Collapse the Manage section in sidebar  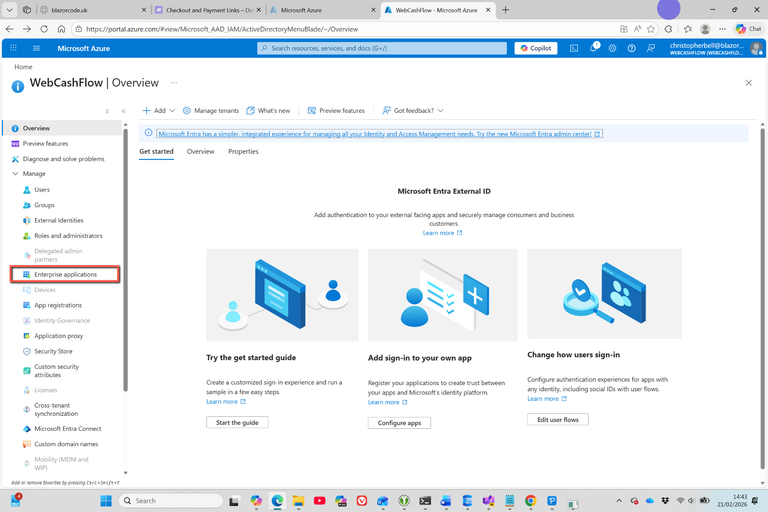[x=15, y=174]
